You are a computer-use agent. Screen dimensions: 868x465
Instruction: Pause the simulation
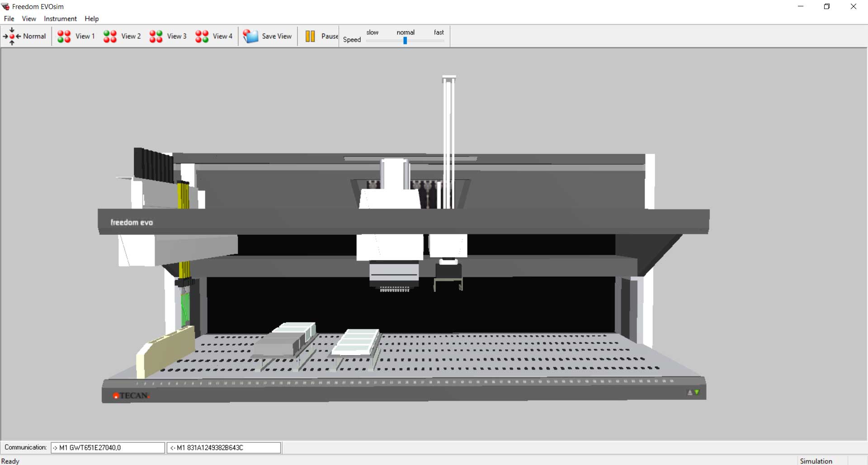310,36
